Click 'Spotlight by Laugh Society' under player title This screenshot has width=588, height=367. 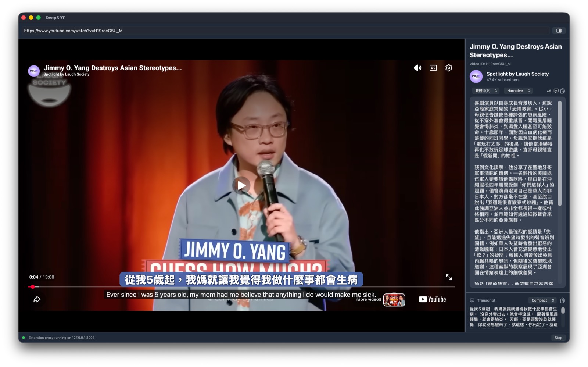pos(67,74)
